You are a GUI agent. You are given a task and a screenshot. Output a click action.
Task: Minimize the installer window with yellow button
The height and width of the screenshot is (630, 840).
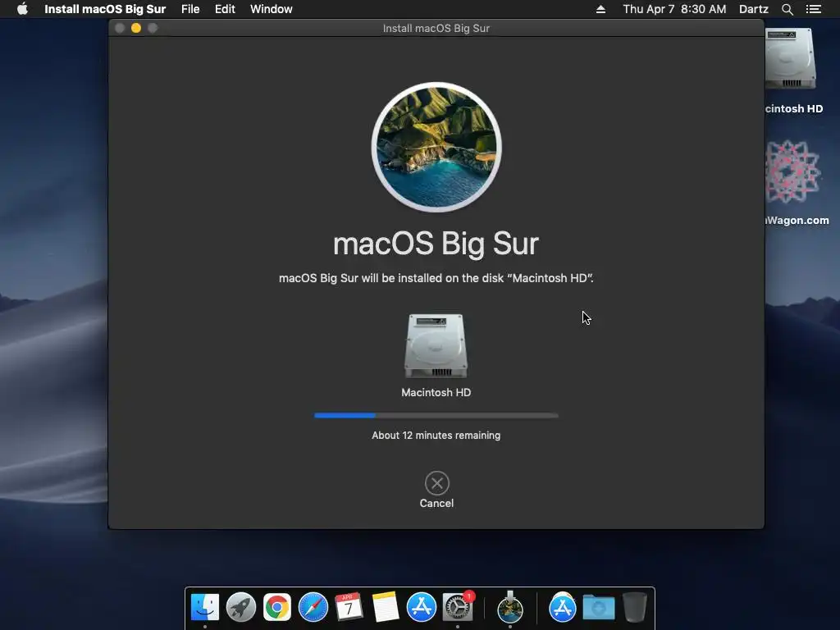pyautogui.click(x=136, y=28)
